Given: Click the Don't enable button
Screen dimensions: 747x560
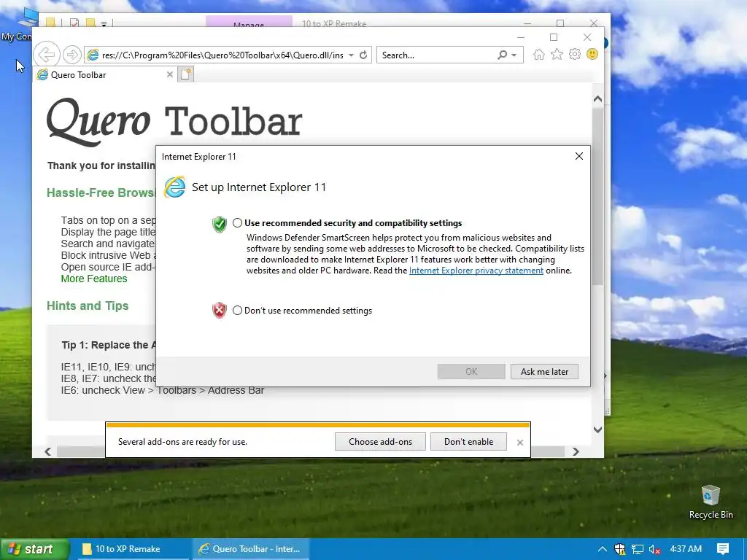Looking at the screenshot, I should tap(468, 441).
